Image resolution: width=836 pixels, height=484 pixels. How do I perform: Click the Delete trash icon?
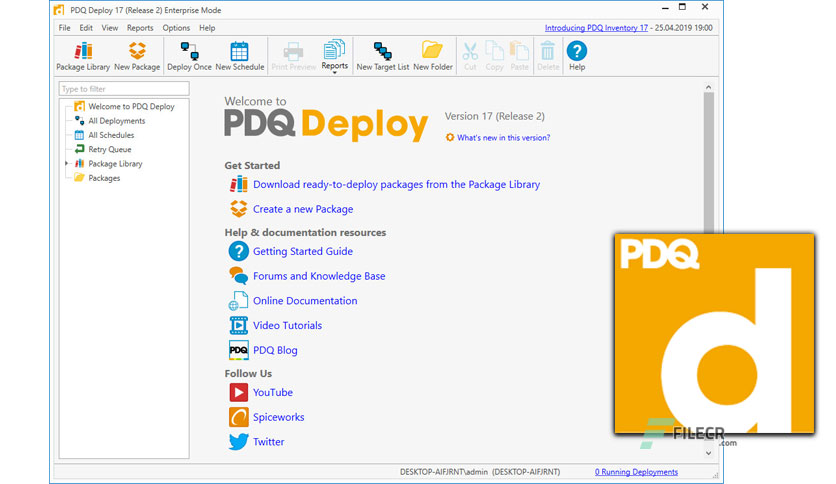pyautogui.click(x=548, y=52)
